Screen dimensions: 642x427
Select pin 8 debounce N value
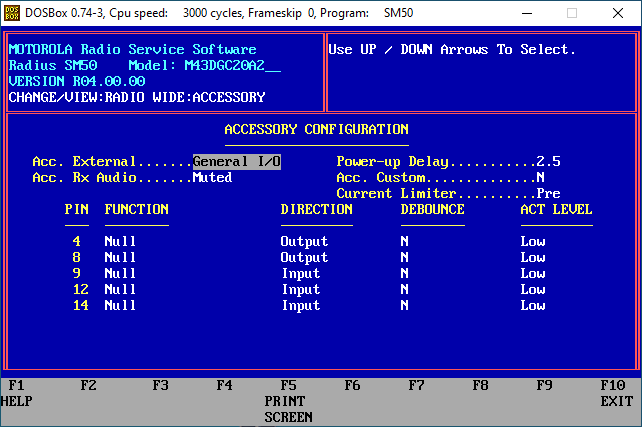pyautogui.click(x=404, y=257)
